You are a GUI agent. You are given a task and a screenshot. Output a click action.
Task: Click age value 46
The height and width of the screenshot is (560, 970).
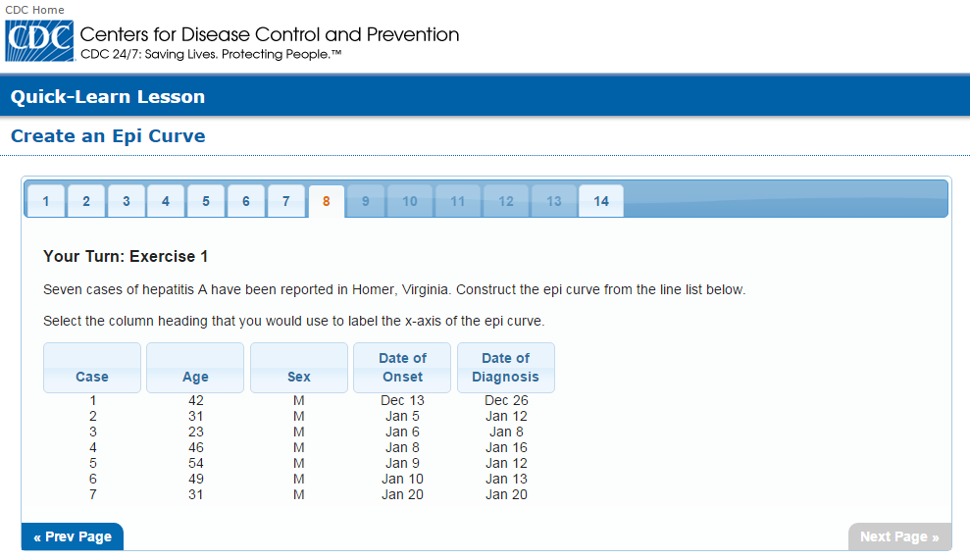pyautogui.click(x=195, y=447)
